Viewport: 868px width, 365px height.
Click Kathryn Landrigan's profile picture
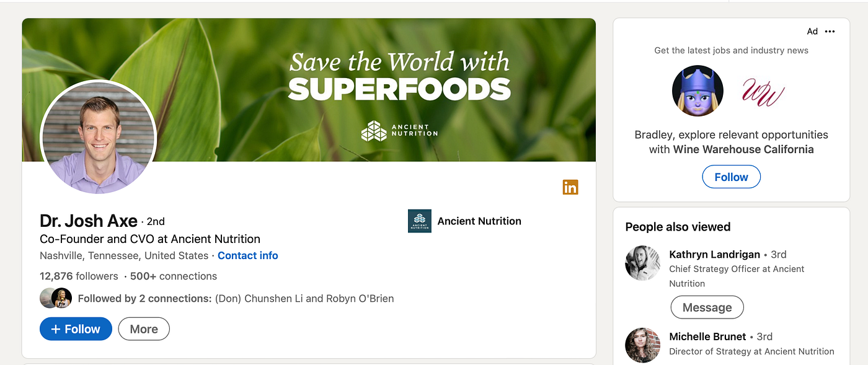pyautogui.click(x=643, y=263)
